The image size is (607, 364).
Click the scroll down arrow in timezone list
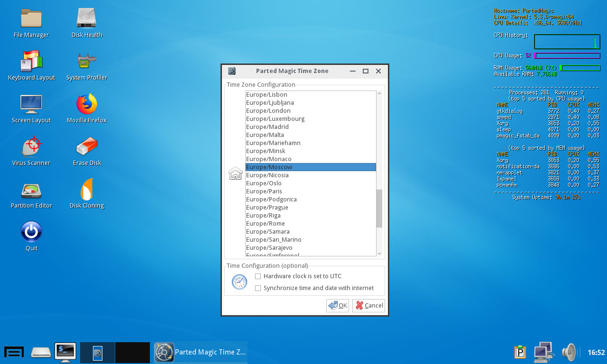pyautogui.click(x=379, y=254)
